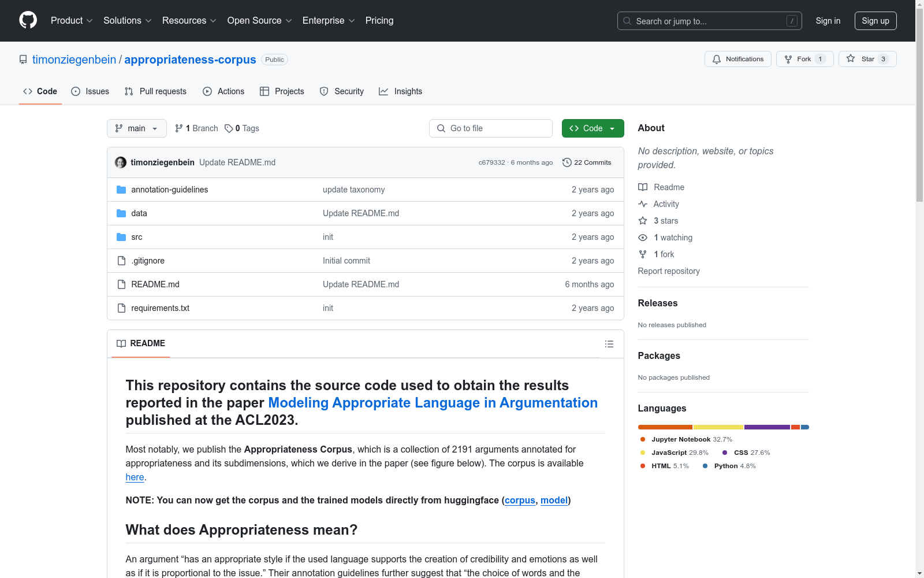Click the 22 Commits link
The image size is (924, 578).
coord(587,162)
